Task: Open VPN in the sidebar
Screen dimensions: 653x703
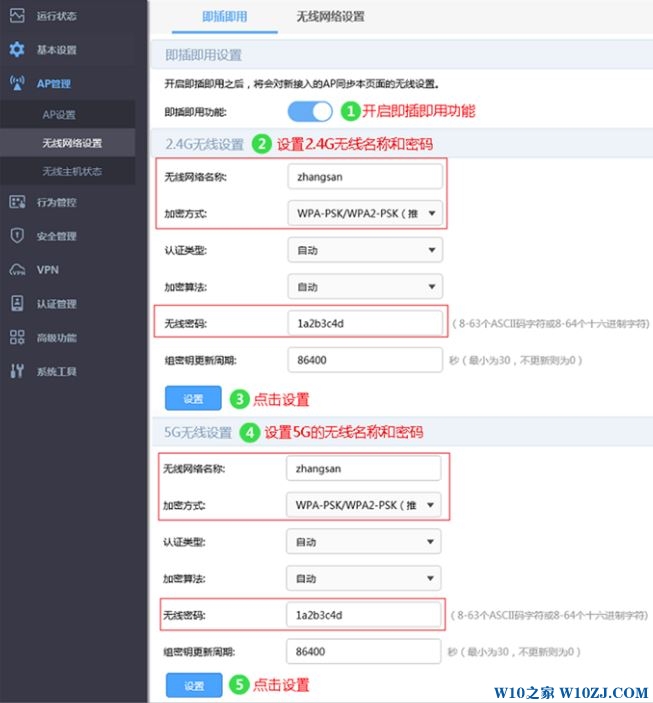Action: point(48,270)
